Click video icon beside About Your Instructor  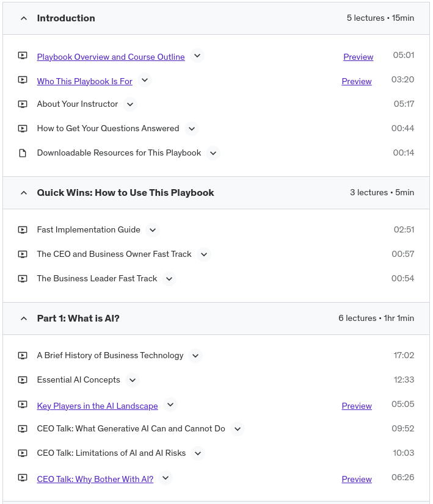[x=23, y=104]
